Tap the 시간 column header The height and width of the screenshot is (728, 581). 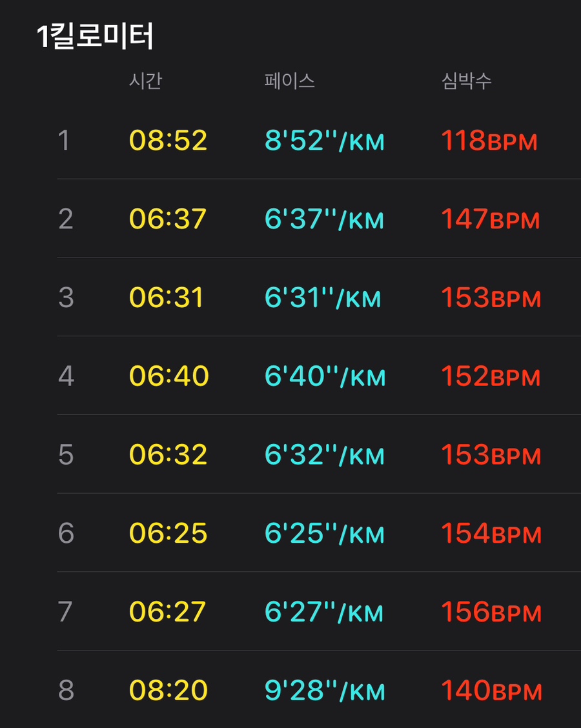point(145,81)
